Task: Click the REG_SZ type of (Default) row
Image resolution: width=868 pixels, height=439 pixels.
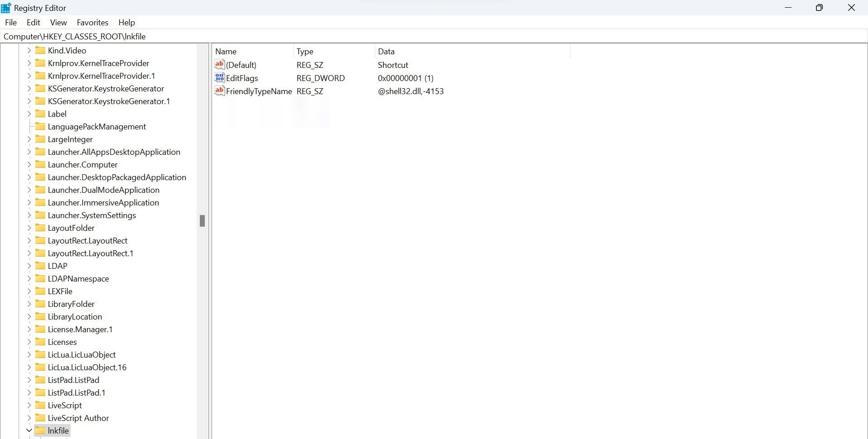Action: [310, 65]
